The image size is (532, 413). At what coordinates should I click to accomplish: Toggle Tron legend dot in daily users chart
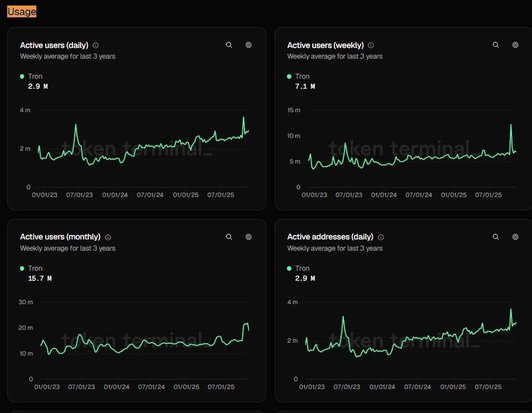(x=22, y=76)
